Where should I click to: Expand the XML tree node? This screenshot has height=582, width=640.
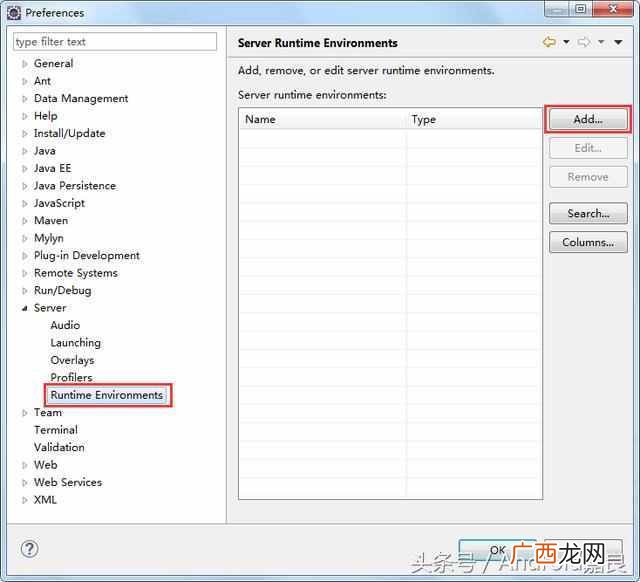coord(25,500)
